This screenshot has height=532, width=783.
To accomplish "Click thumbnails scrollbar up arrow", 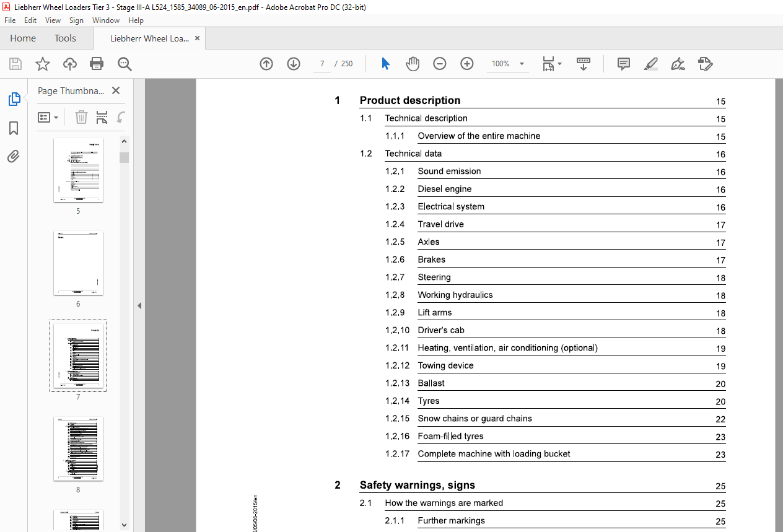I will [x=124, y=142].
